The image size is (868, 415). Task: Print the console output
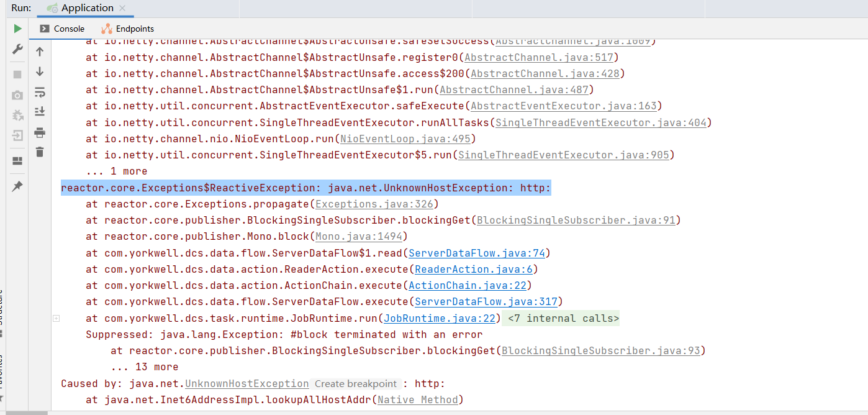[x=39, y=132]
